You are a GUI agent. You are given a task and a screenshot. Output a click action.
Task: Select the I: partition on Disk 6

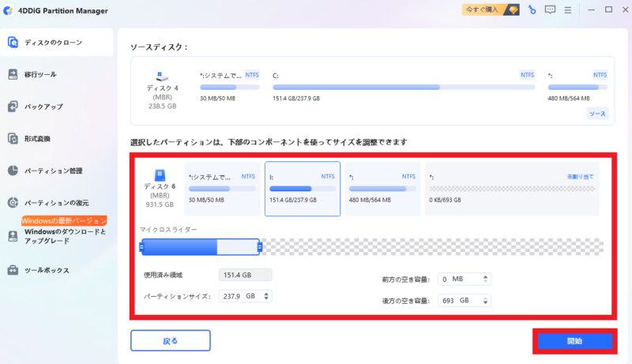point(303,189)
